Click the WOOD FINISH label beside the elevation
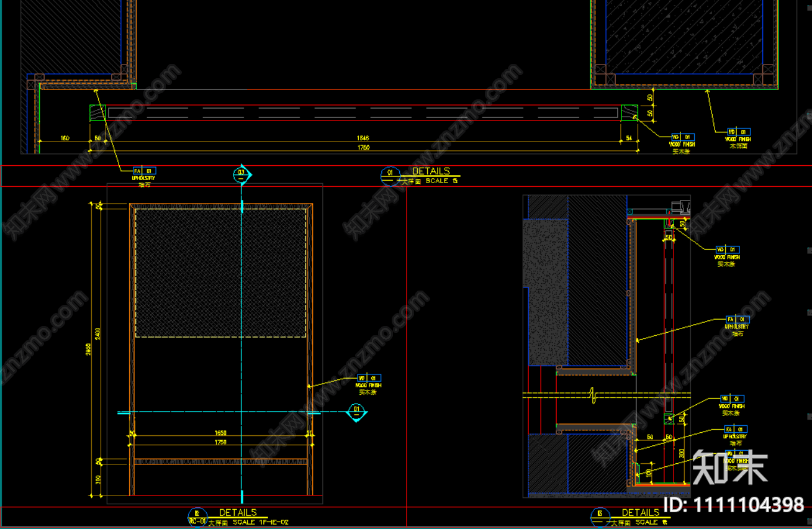Image resolution: width=812 pixels, height=529 pixels. (x=370, y=385)
